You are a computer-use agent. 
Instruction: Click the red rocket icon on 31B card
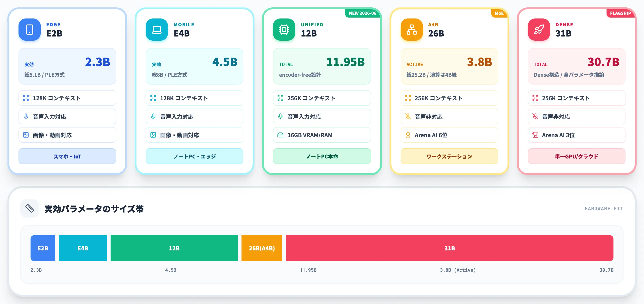tap(539, 29)
